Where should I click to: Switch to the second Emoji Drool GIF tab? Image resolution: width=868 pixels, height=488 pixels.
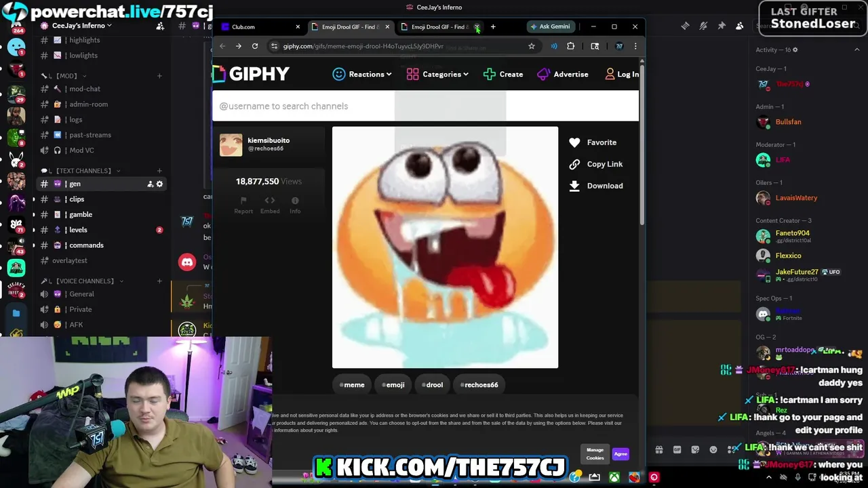coord(439,26)
